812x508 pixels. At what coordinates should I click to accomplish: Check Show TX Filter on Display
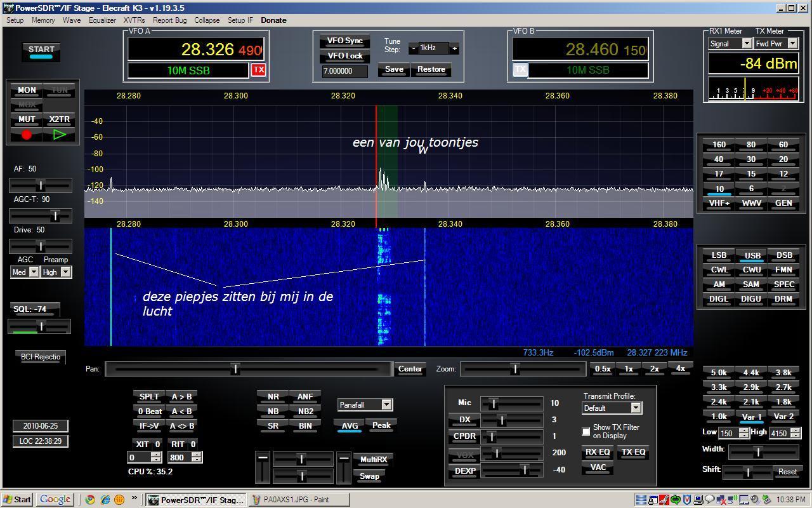tap(586, 432)
